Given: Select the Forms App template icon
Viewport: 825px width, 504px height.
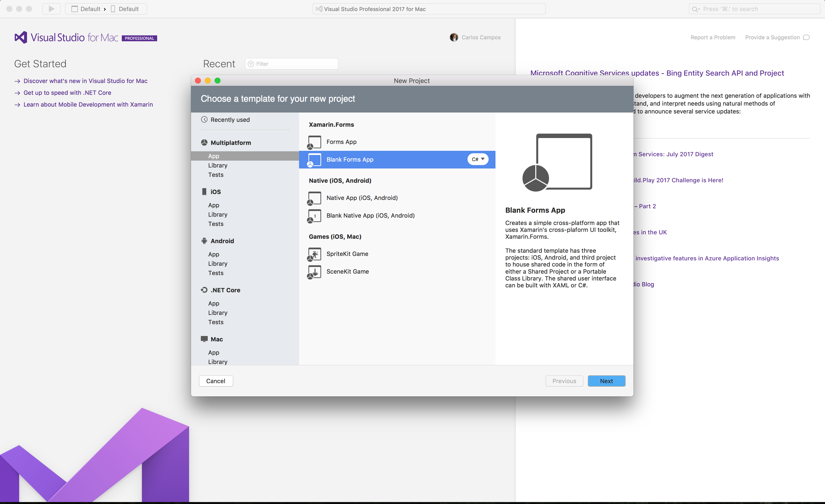Looking at the screenshot, I should tap(314, 142).
